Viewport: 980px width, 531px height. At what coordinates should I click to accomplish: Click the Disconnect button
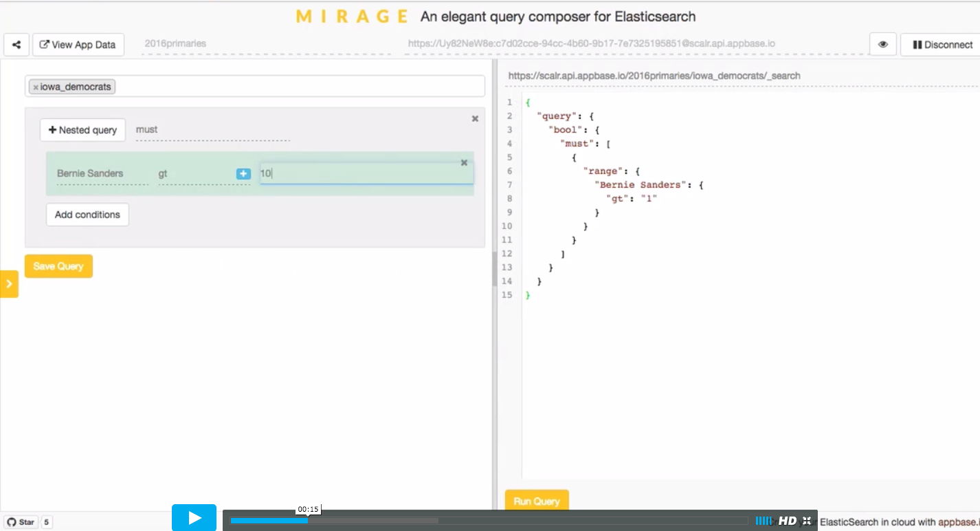[x=942, y=45]
